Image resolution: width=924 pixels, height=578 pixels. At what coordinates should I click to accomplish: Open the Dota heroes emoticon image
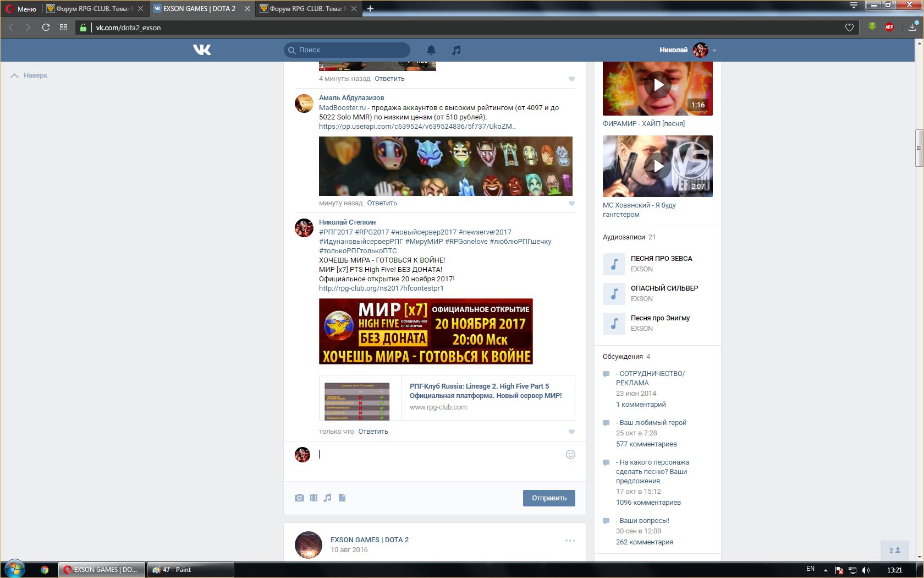[x=446, y=166]
